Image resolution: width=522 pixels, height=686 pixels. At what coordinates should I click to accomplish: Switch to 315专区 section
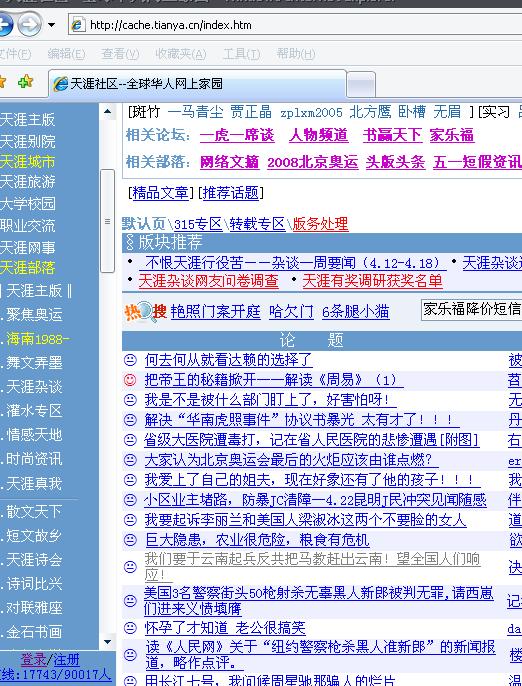pyautogui.click(x=198, y=224)
